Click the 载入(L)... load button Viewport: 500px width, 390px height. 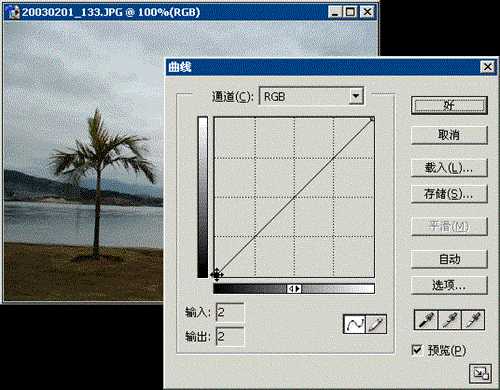(x=449, y=168)
